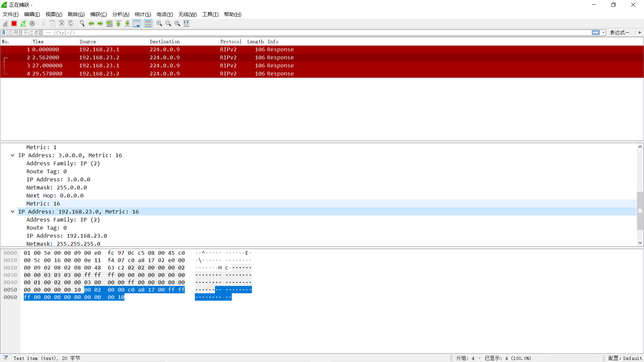644x362 pixels.
Task: Apply the display filter arrow button
Action: click(596, 33)
